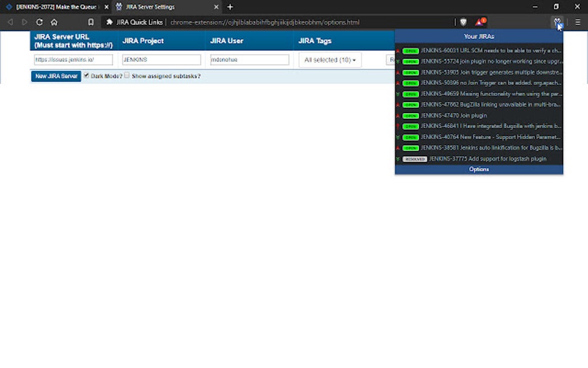Click the back navigation arrow
The height and width of the screenshot is (368, 588).
9,22
